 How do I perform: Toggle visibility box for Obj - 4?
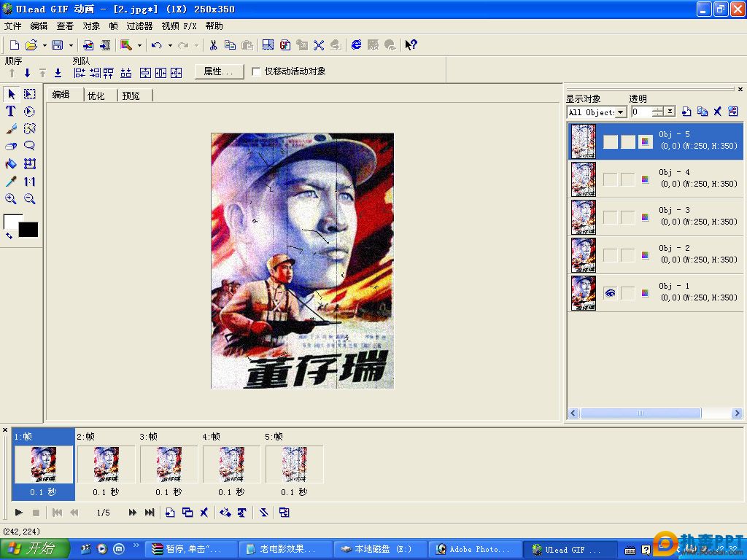point(611,179)
